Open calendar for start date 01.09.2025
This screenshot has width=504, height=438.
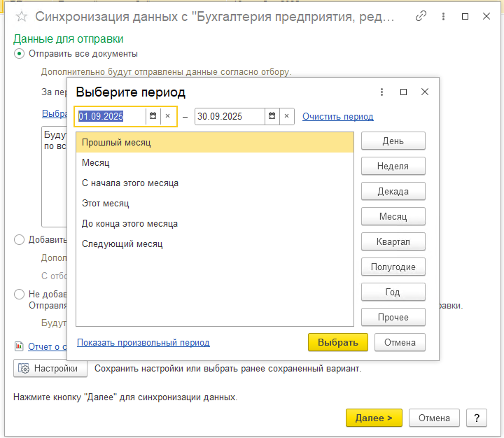153,116
